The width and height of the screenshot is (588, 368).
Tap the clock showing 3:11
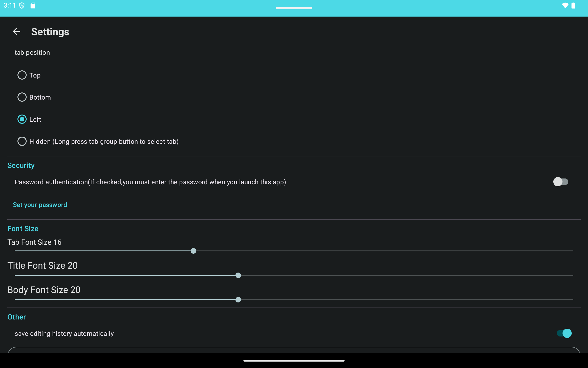[x=10, y=5]
